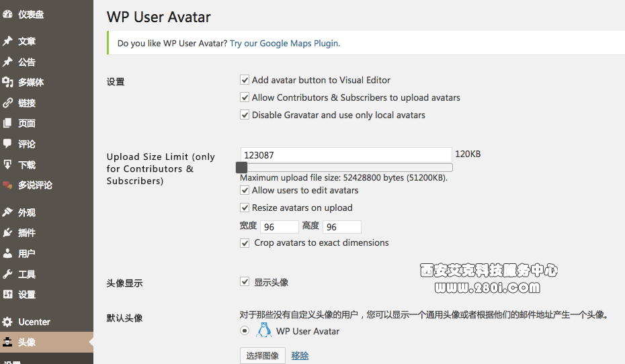This screenshot has width=625, height=364.
Task: Click the 评论 comments label in sidebar
Action: [27, 144]
